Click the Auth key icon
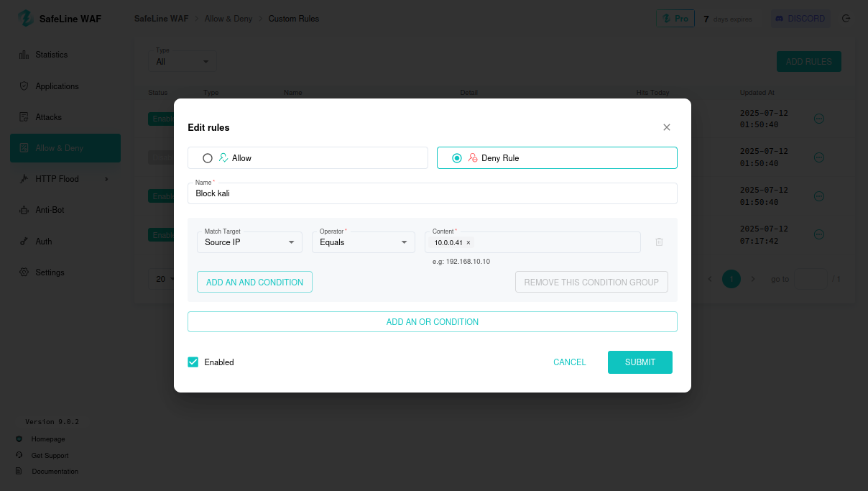Viewport: 868px width, 491px height. (x=24, y=242)
